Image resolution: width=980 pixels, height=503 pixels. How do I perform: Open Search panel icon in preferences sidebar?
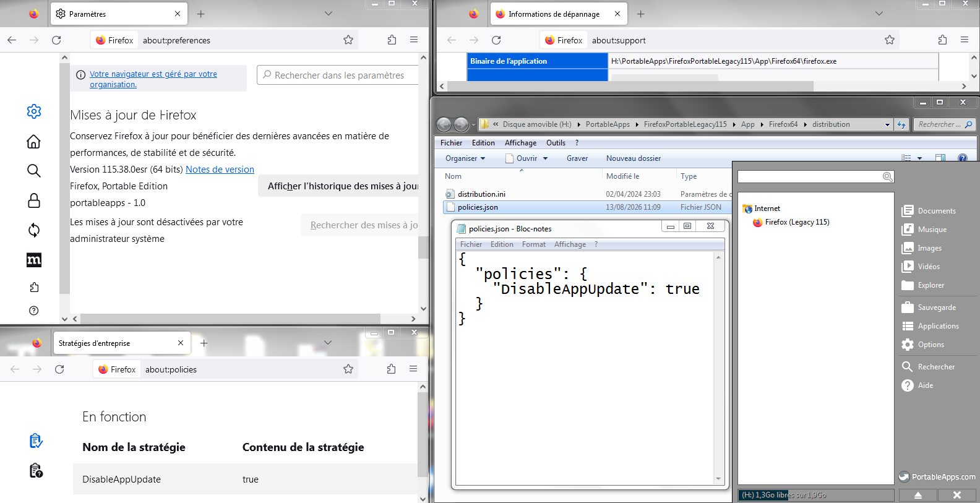pyautogui.click(x=34, y=171)
